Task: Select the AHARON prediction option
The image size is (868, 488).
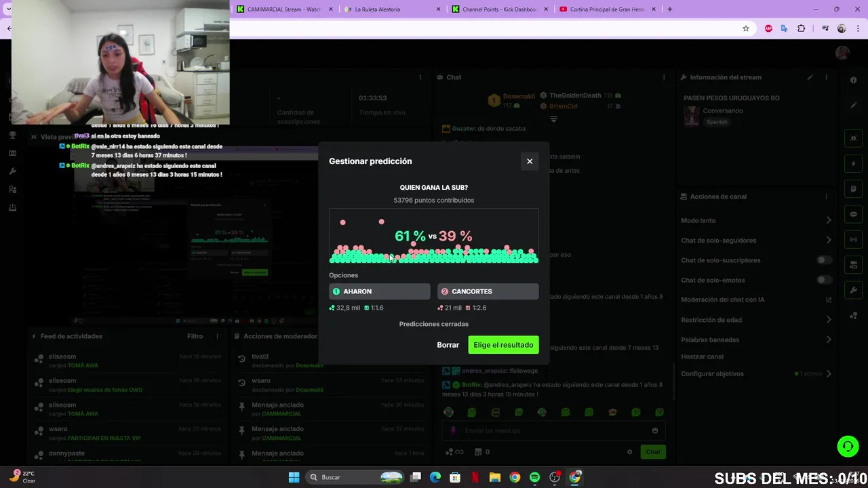Action: coord(380,291)
